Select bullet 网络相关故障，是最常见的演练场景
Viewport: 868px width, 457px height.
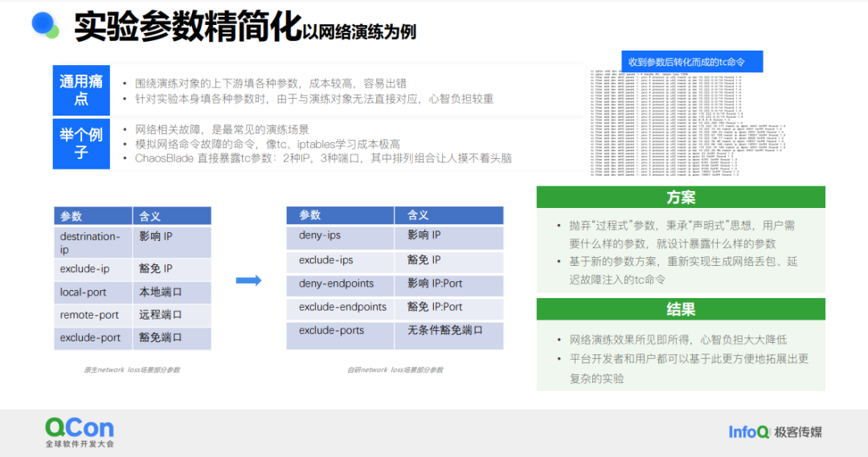click(222, 129)
